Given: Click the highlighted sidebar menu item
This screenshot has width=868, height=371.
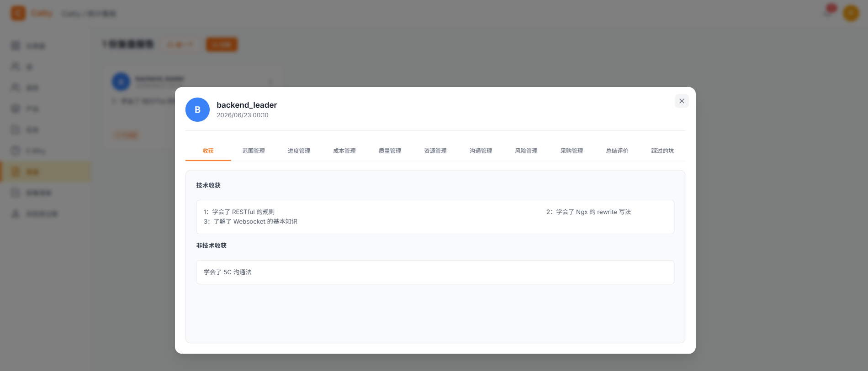Looking at the screenshot, I should pos(46,172).
